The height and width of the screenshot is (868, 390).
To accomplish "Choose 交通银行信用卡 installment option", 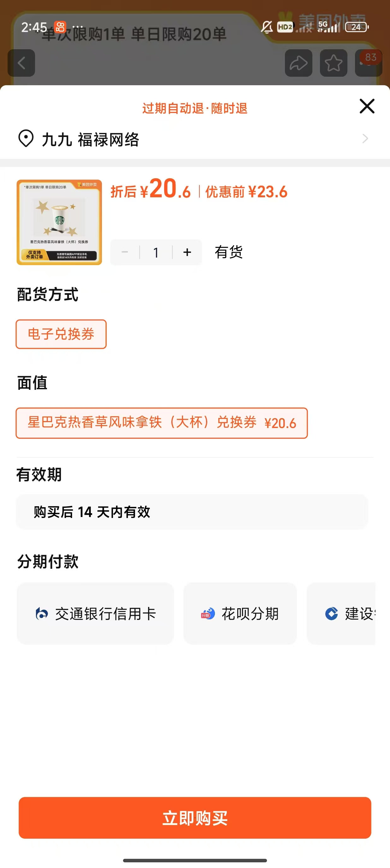I will coord(95,614).
